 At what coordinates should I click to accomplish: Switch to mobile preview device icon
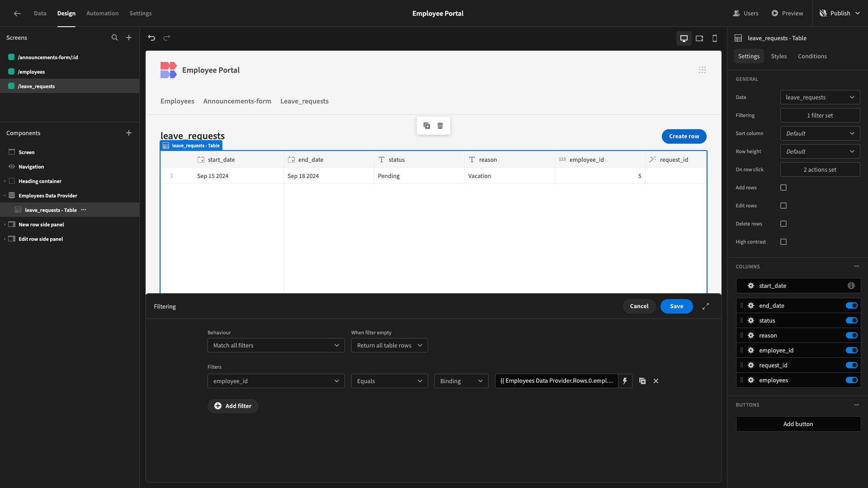(715, 38)
